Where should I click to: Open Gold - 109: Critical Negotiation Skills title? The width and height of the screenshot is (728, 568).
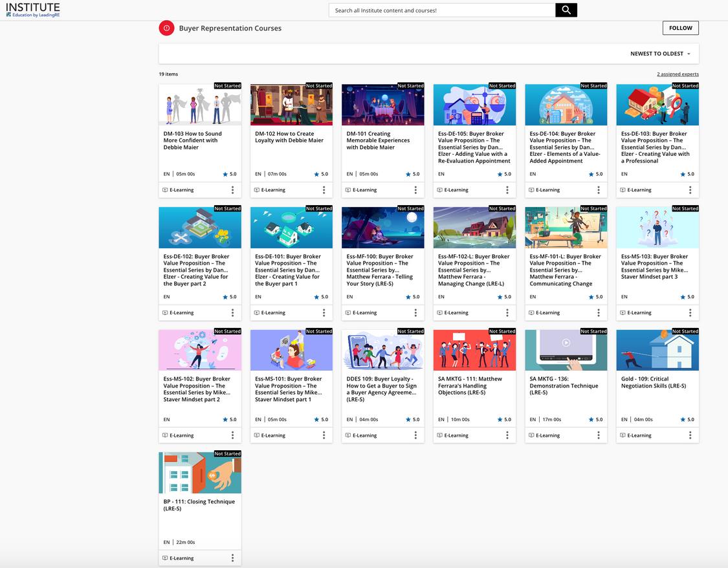pyautogui.click(x=653, y=382)
